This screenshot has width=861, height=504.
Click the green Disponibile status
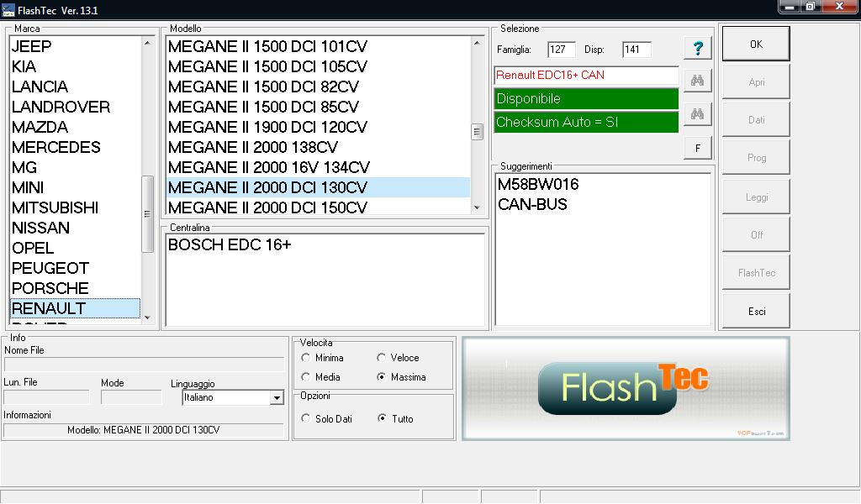tap(586, 99)
